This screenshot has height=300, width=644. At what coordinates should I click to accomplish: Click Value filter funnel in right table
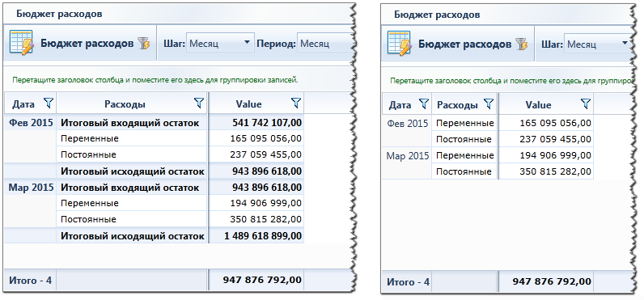tap(586, 104)
